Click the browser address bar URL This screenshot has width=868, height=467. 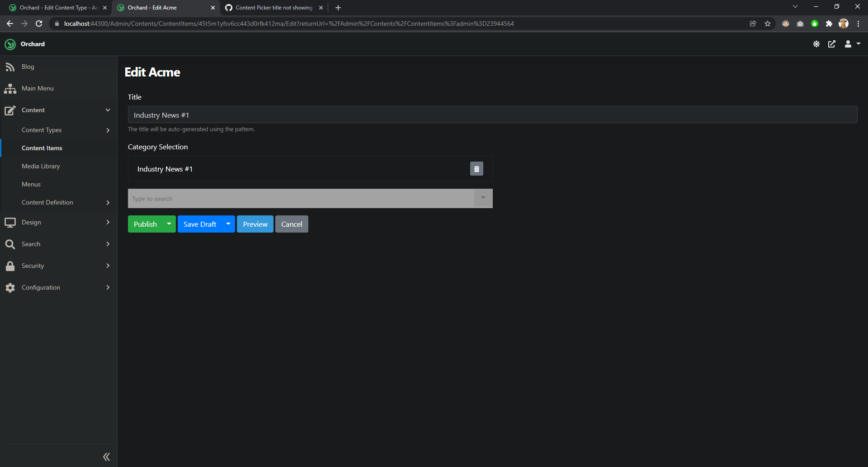pyautogui.click(x=289, y=24)
